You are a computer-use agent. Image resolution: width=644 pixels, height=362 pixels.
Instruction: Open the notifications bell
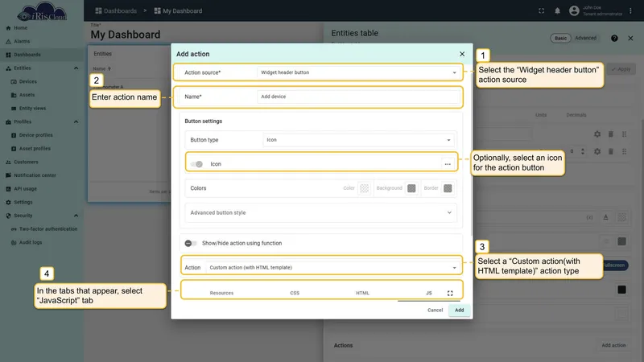[x=557, y=11]
